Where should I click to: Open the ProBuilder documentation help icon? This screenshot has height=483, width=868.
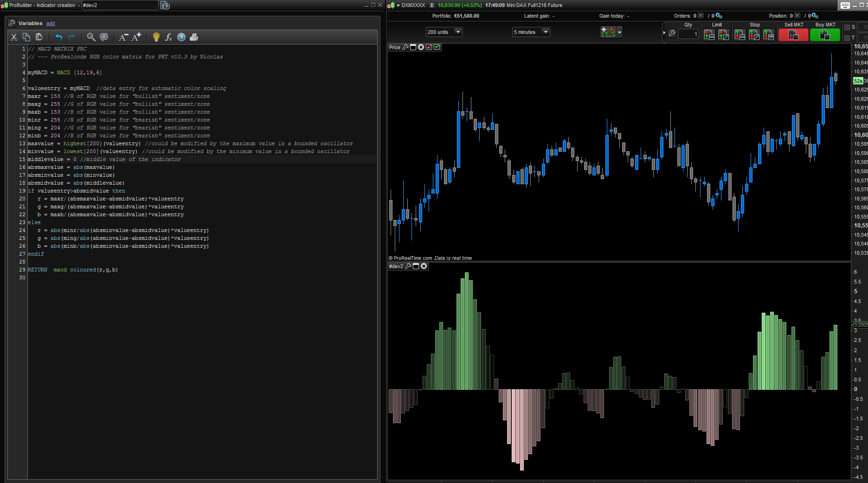165,5
